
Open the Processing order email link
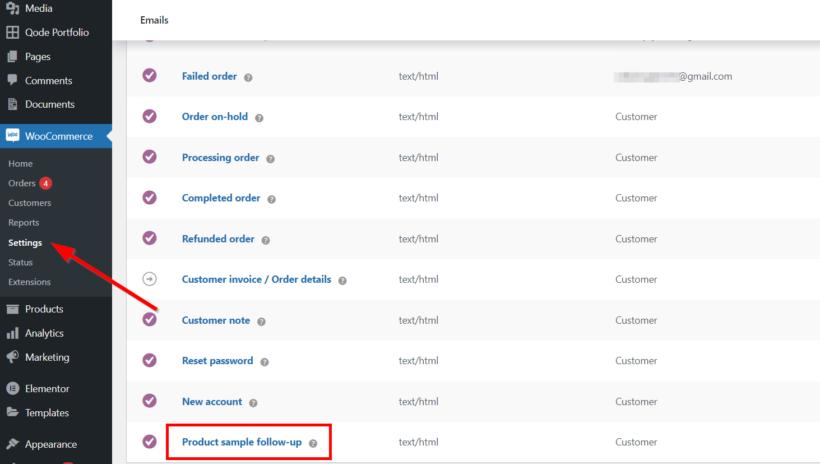point(221,157)
